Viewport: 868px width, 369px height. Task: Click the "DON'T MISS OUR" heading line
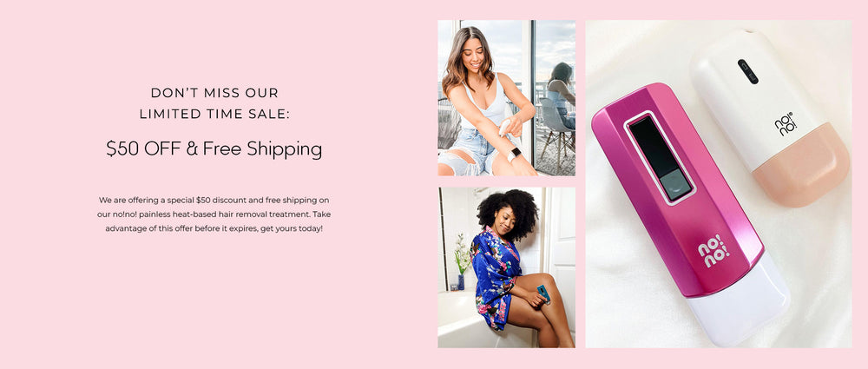pos(214,93)
